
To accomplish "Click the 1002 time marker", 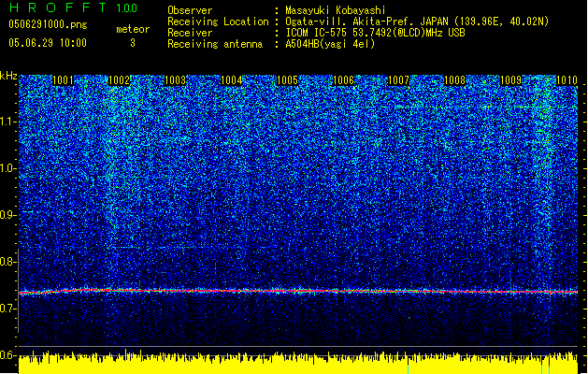I will coord(119,80).
